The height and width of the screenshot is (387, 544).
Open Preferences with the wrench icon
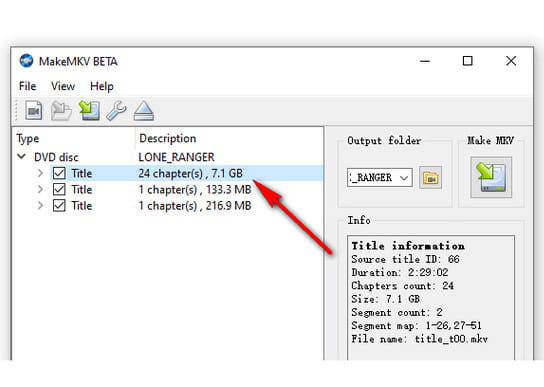116,111
